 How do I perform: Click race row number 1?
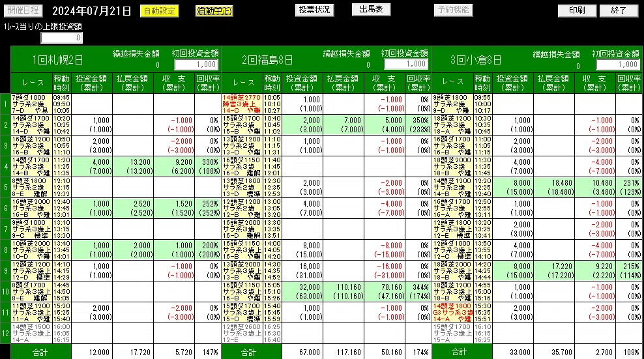coord(5,104)
